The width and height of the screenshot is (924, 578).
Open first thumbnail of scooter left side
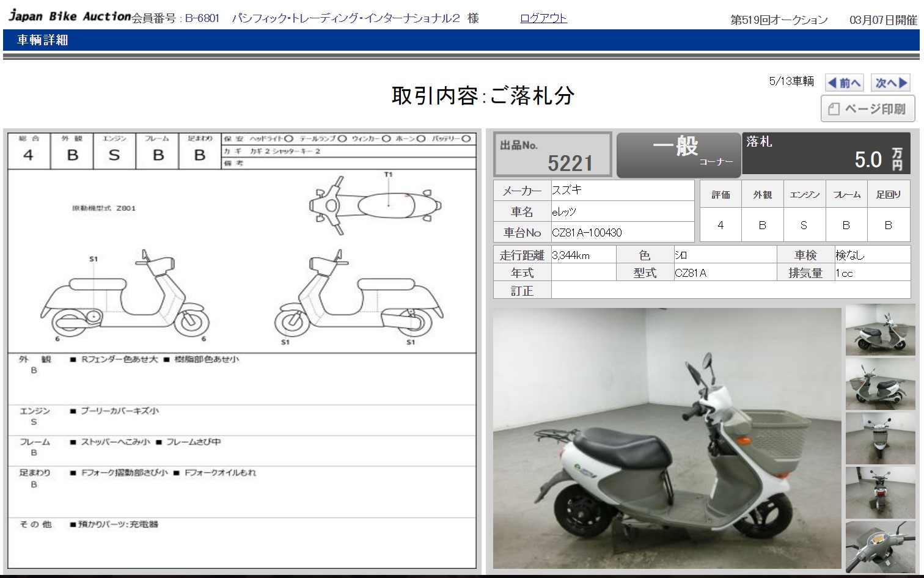pos(880,330)
